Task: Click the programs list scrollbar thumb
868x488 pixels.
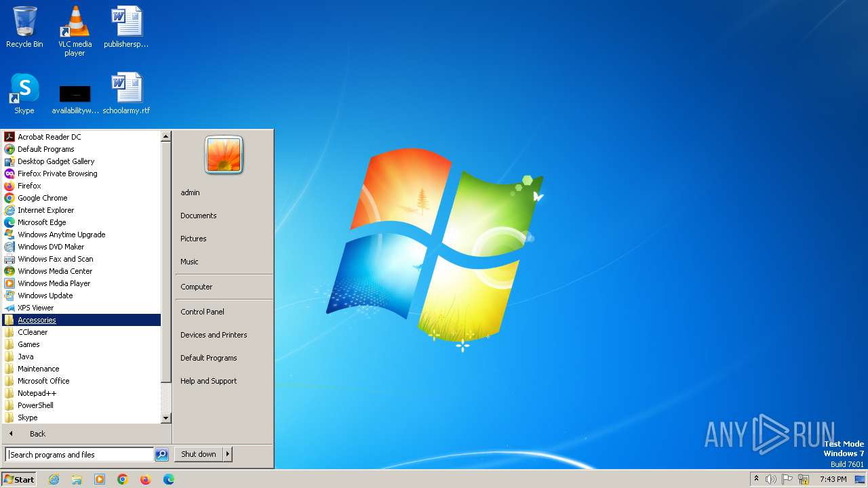Action: pos(166,261)
